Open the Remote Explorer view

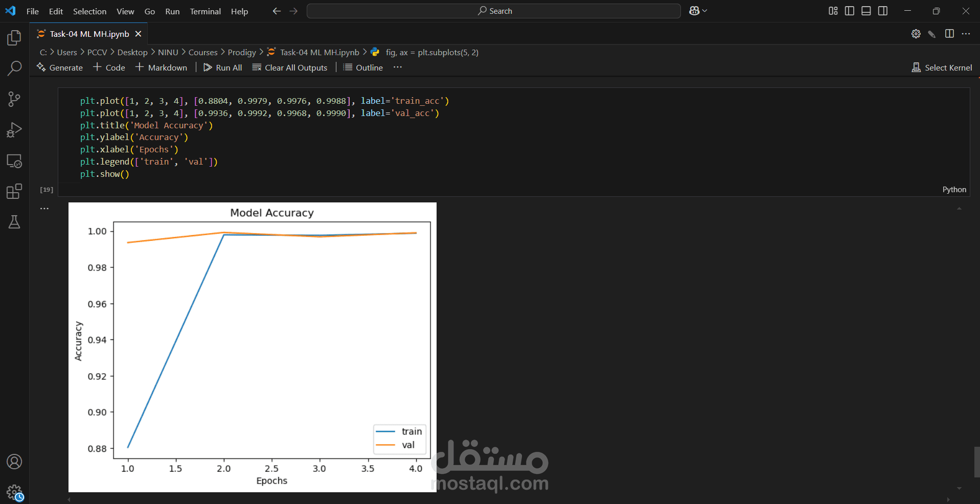[14, 161]
